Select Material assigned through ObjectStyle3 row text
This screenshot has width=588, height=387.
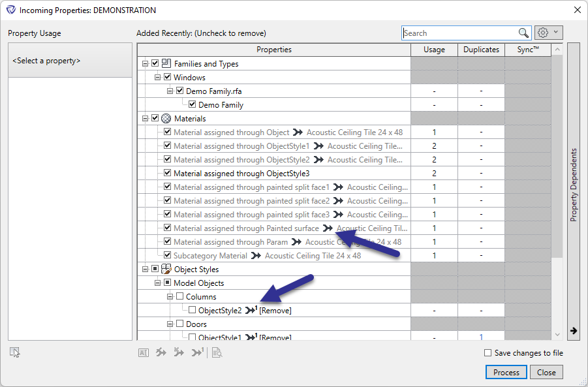point(241,173)
